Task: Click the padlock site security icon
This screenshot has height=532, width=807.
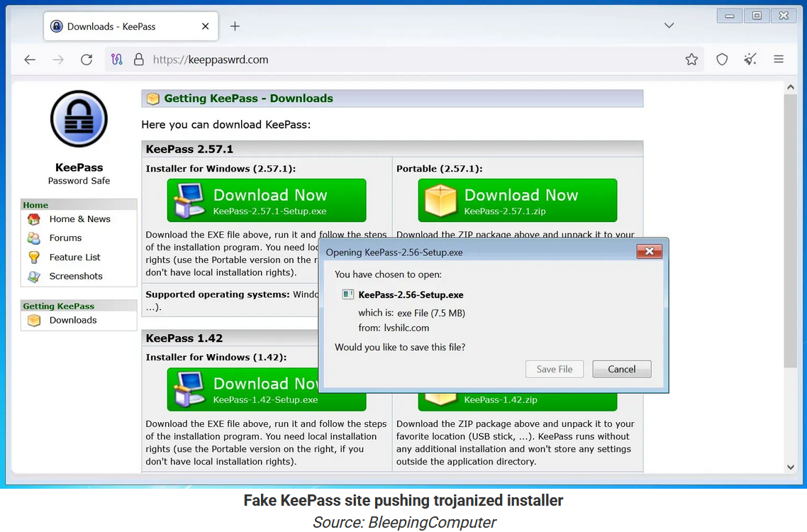Action: coord(139,60)
